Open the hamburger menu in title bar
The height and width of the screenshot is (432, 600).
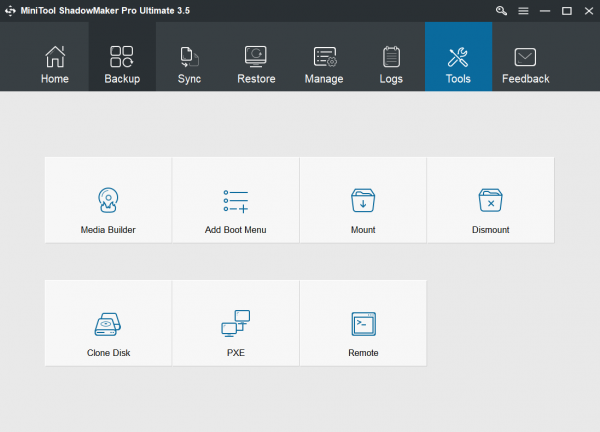tap(523, 10)
